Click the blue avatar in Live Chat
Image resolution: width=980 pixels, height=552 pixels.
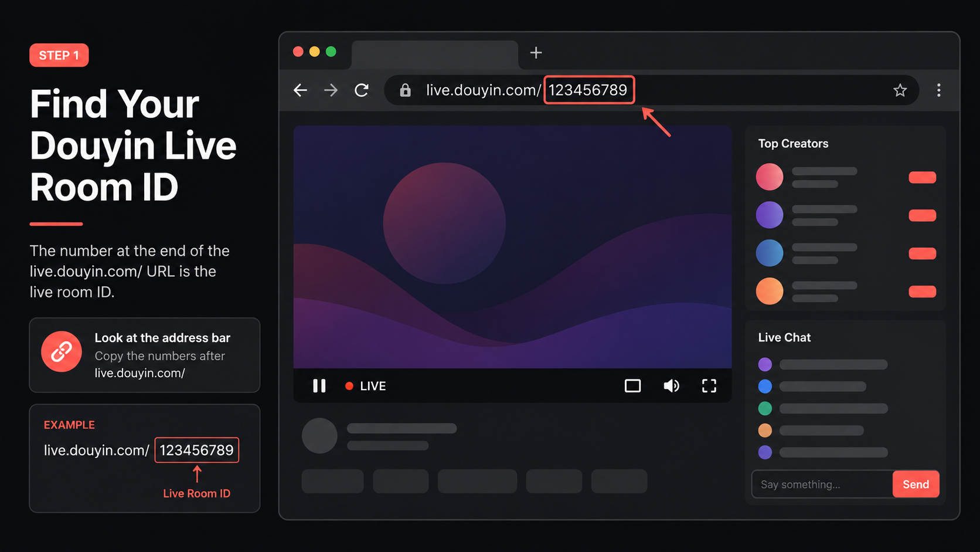765,387
